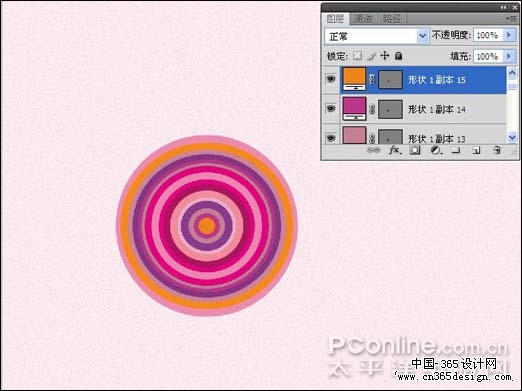Toggle lock all padlock icon
Image resolution: width=522 pixels, height=391 pixels.
coord(398,56)
